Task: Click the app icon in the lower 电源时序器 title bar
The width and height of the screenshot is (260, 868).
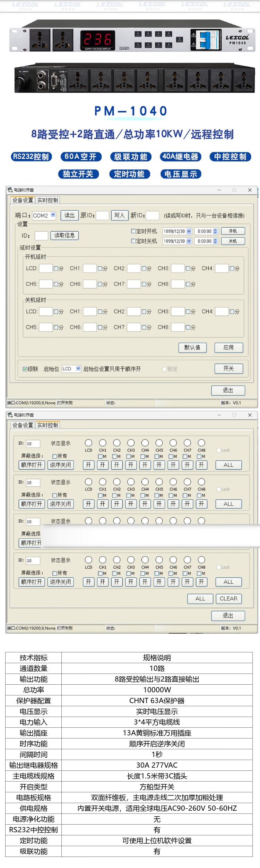Action: coord(10,415)
